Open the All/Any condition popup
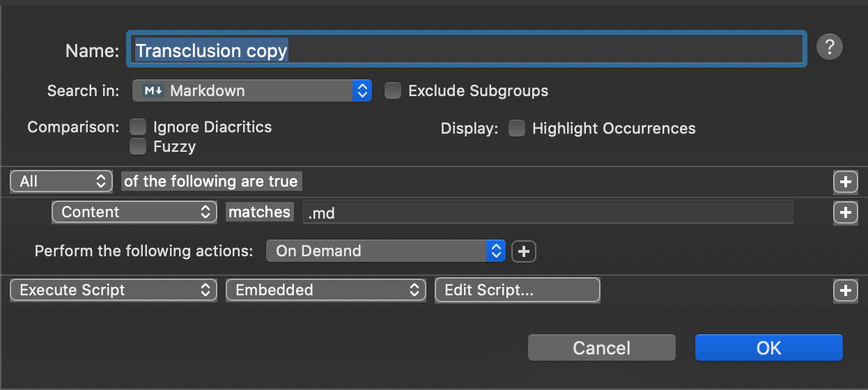Viewport: 868px width, 390px height. 61,182
